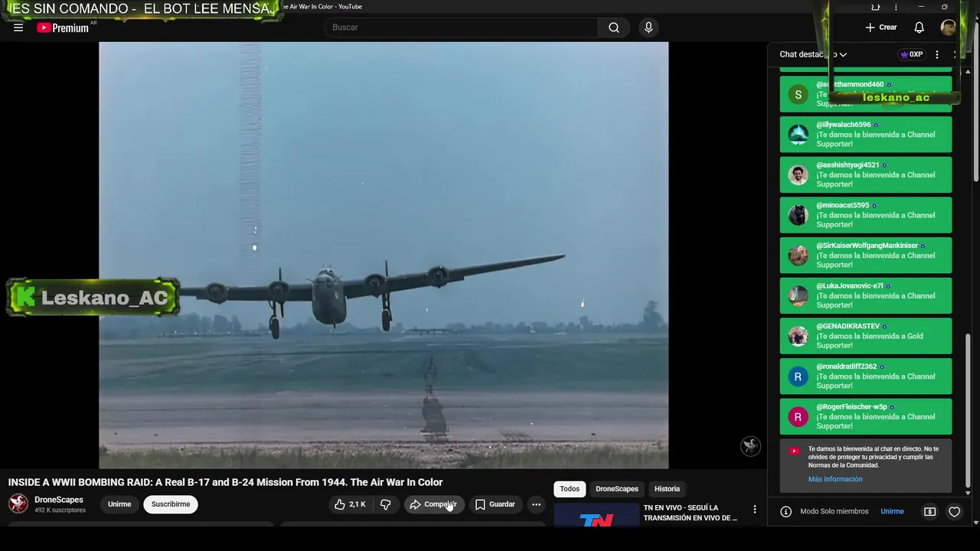This screenshot has height=551, width=980.
Task: Open the Crear create menu
Action: [881, 28]
